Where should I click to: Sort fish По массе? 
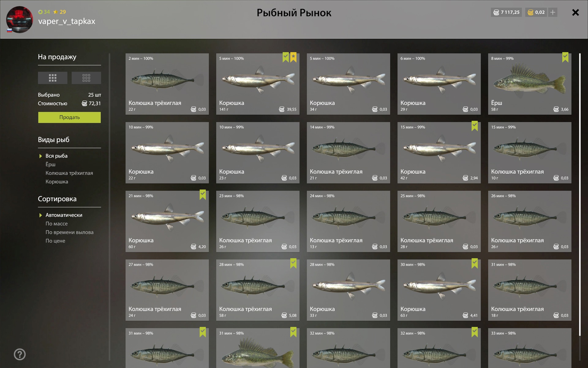[x=57, y=224]
